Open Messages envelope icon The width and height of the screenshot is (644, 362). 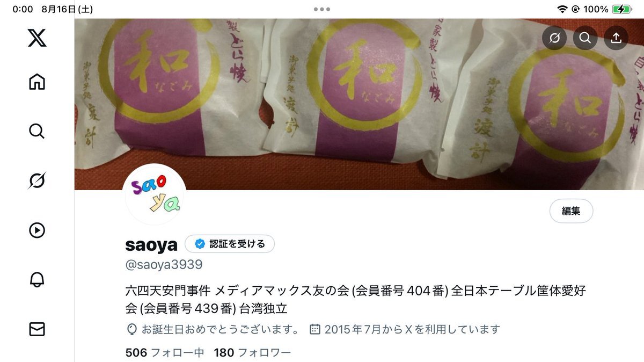pos(36,329)
